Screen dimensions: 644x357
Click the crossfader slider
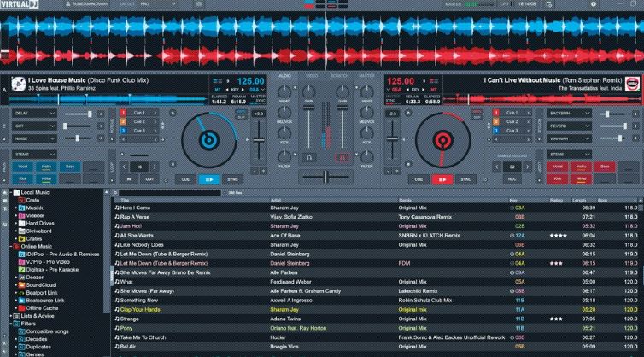point(325,177)
